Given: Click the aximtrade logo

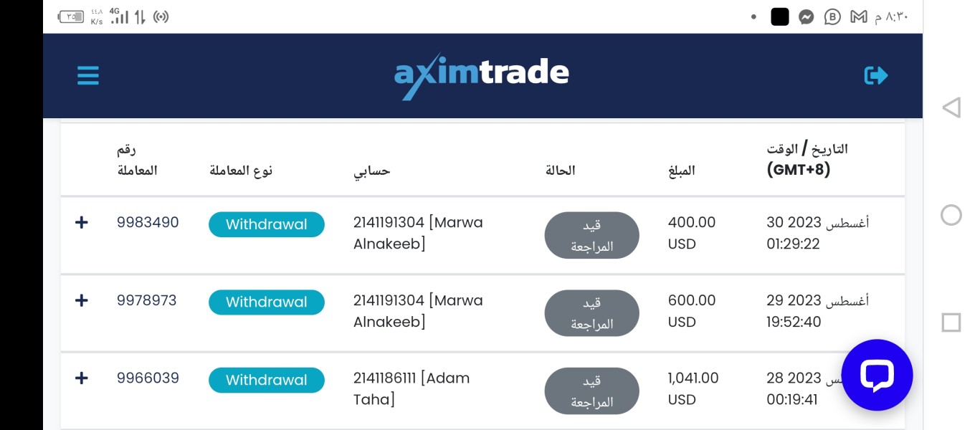Looking at the screenshot, I should point(482,75).
